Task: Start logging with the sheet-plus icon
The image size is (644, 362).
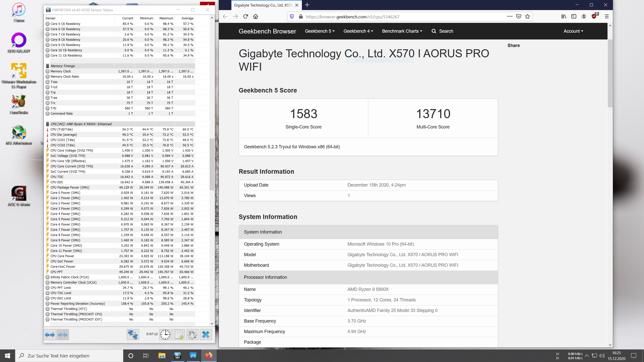Action: point(179,335)
